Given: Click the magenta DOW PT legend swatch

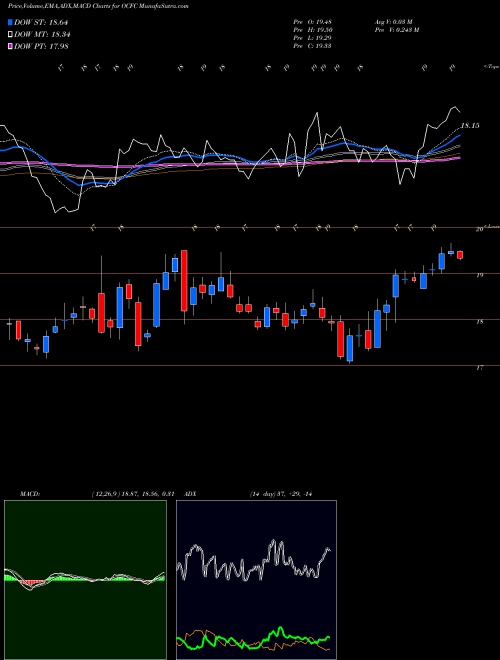Looking at the screenshot, I should (10, 46).
